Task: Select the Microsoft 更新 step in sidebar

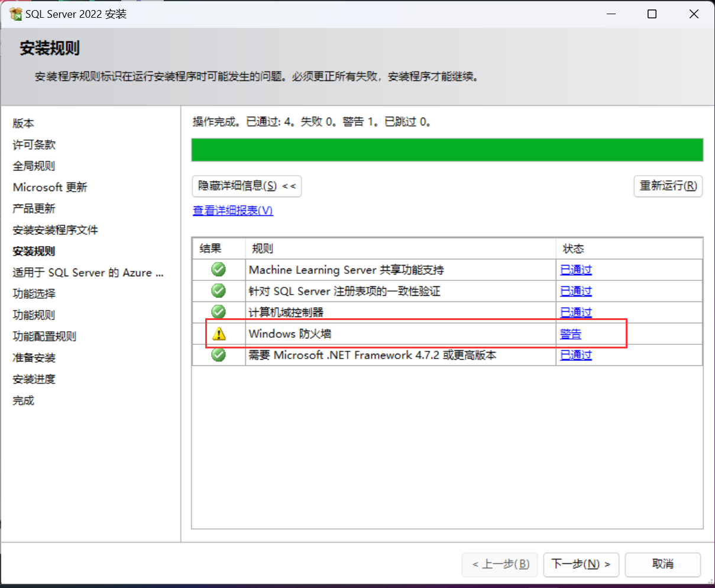Action: pos(50,187)
